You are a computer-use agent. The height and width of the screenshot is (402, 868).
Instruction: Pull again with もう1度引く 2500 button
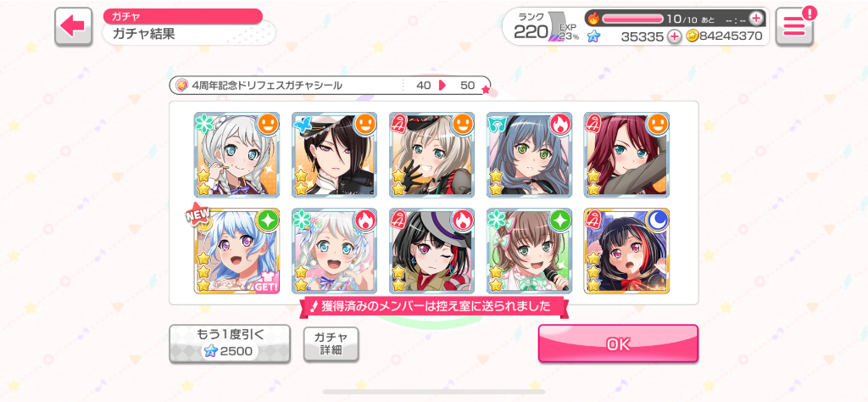point(230,343)
